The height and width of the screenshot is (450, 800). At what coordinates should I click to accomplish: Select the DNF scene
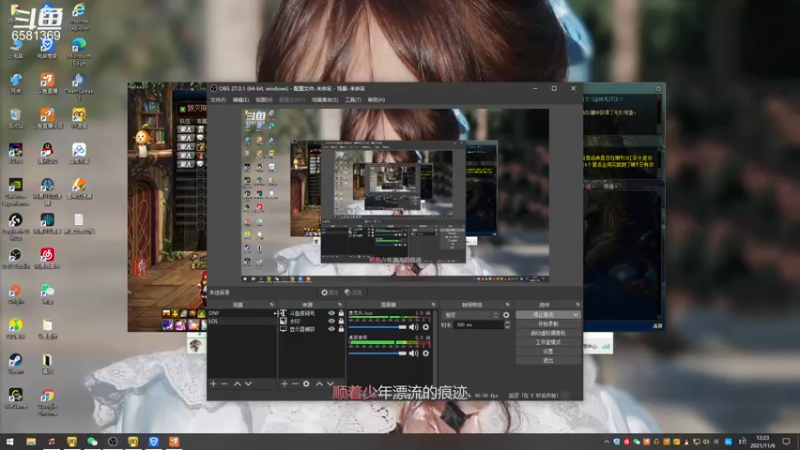[241, 313]
